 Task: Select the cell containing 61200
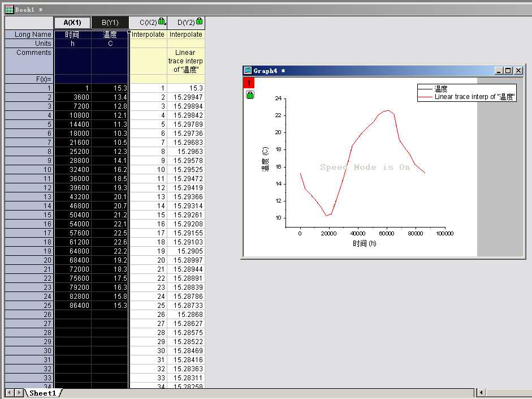pyautogui.click(x=72, y=242)
